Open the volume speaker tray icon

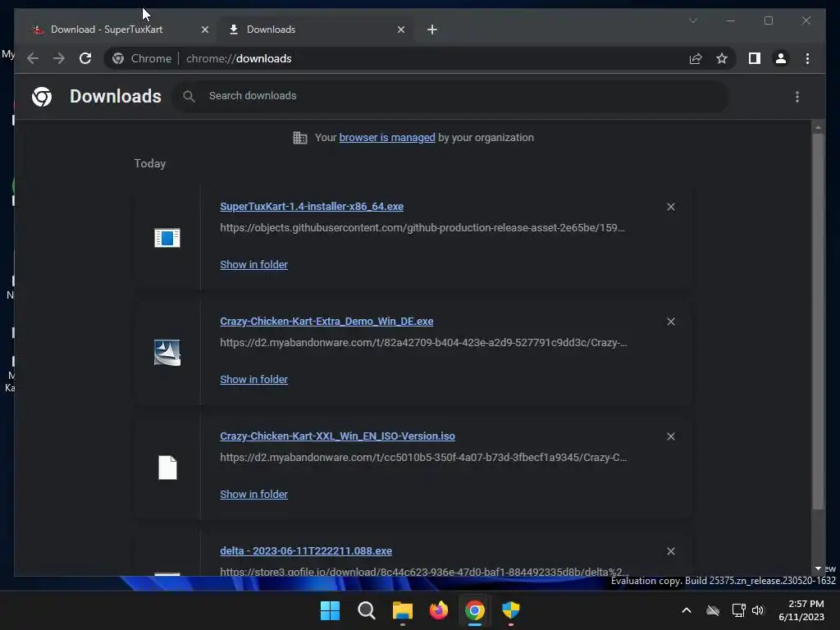758,610
